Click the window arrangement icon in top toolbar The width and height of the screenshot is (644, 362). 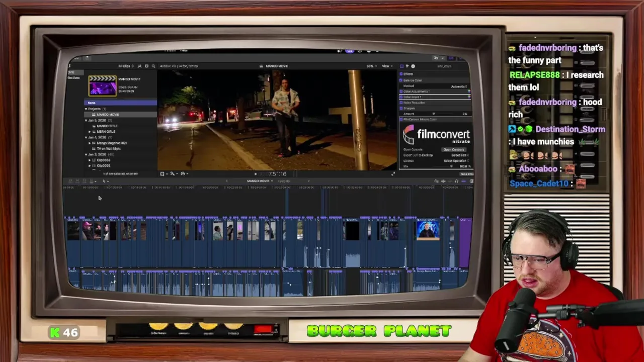(436, 58)
